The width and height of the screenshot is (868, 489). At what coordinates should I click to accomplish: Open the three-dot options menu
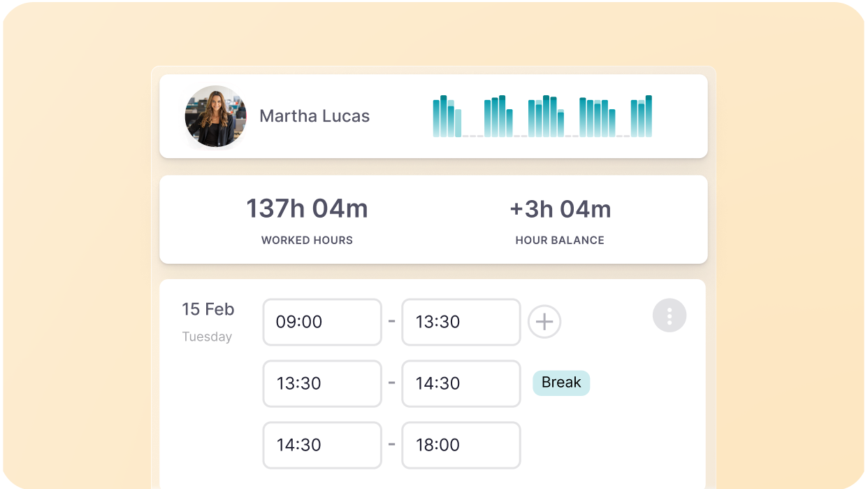click(x=670, y=316)
